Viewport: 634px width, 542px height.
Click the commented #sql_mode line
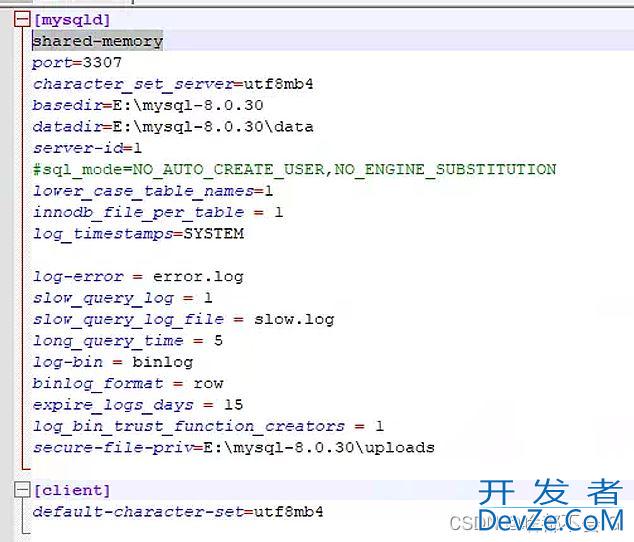pos(294,169)
